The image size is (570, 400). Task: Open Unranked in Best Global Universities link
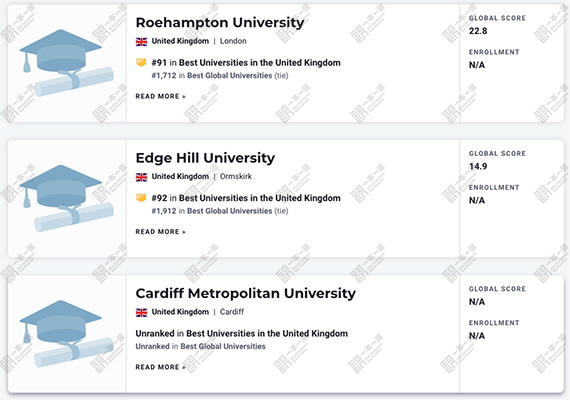pos(201,346)
